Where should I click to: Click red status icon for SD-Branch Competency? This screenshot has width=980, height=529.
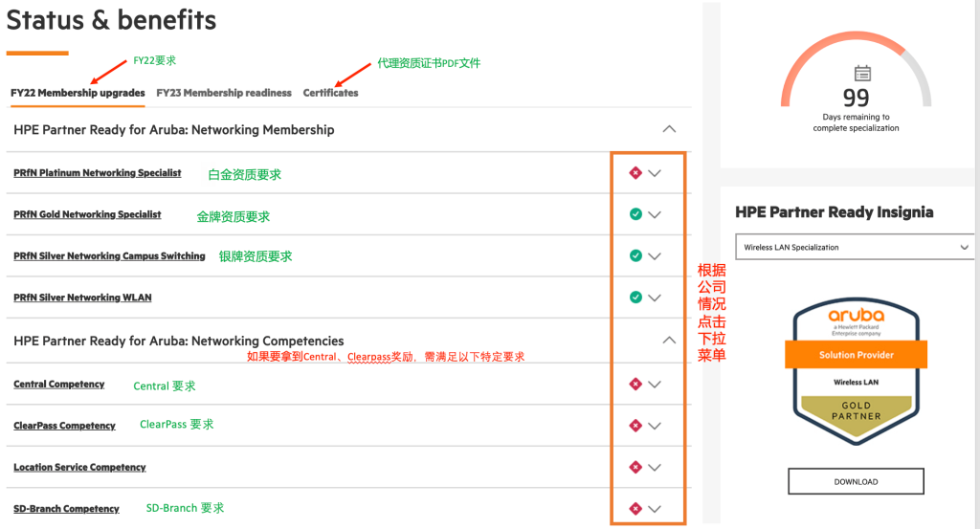pos(635,508)
